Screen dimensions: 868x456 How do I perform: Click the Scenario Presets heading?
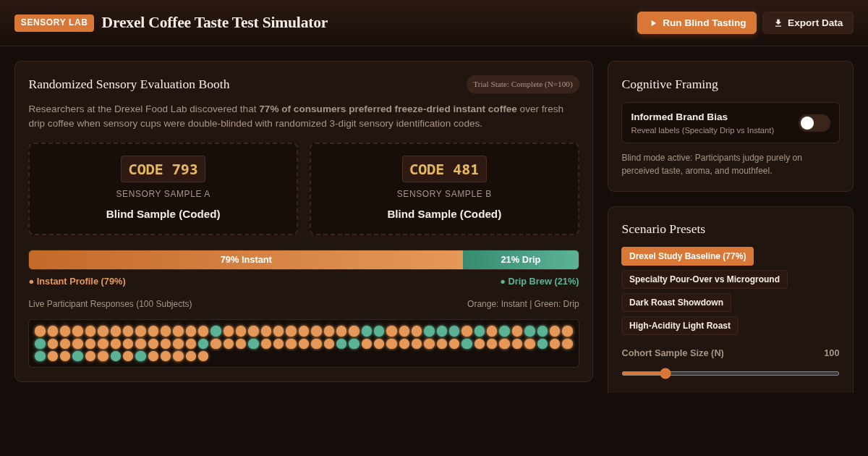click(x=663, y=229)
